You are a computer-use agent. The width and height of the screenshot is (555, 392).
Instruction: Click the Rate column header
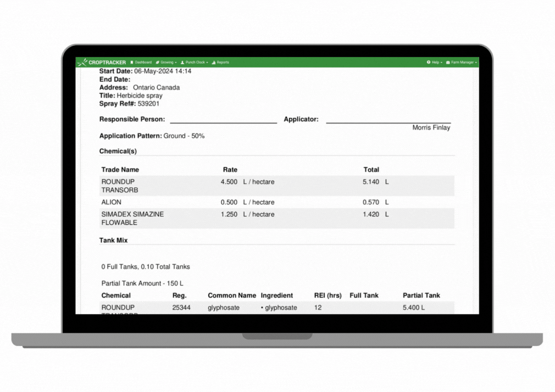pos(230,170)
